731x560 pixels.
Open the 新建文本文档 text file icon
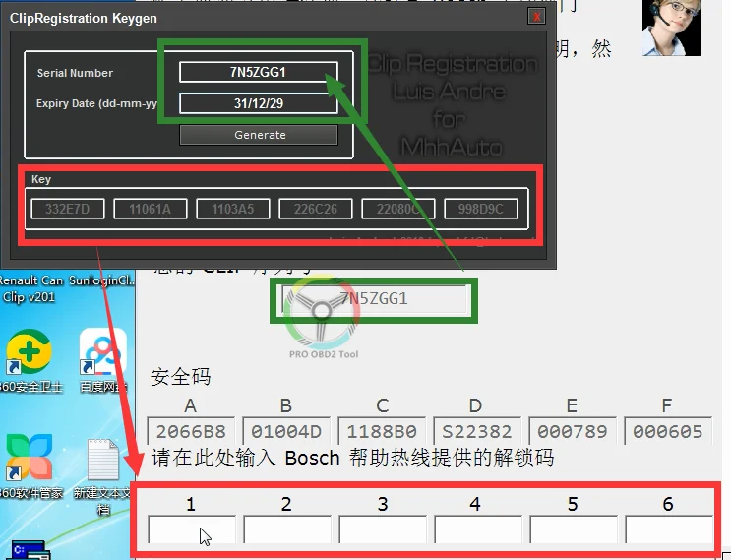tap(103, 475)
